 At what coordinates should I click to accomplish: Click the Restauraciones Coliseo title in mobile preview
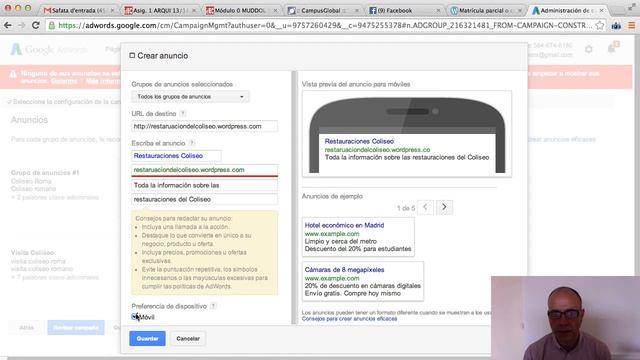coord(359,141)
